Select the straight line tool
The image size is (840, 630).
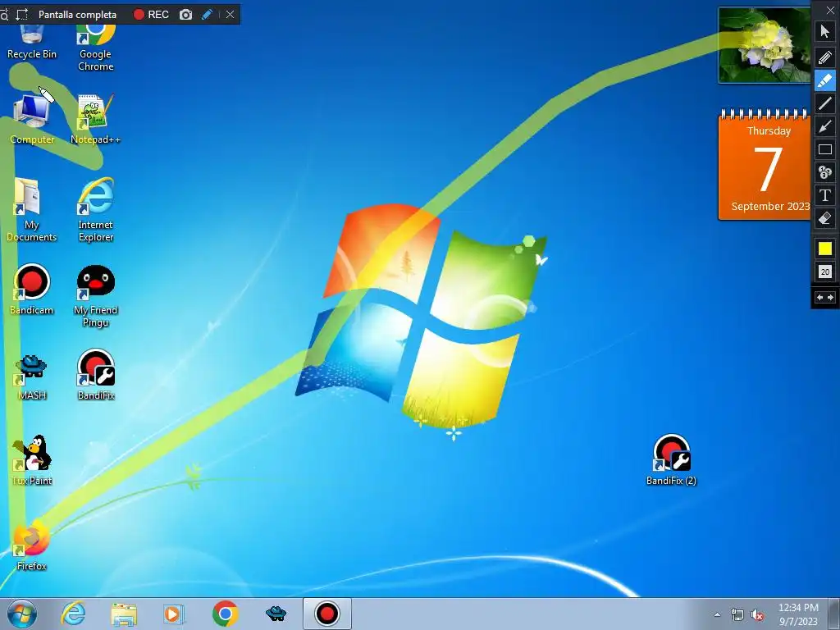click(x=825, y=103)
